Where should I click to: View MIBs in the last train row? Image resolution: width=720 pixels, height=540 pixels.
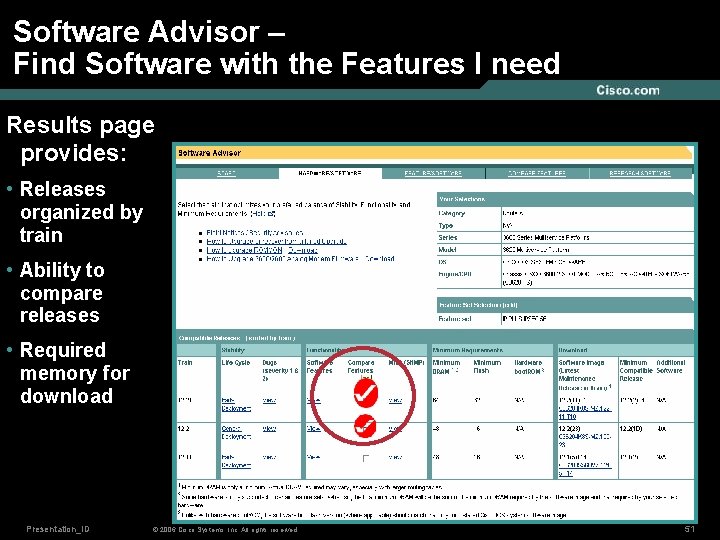coord(395,457)
